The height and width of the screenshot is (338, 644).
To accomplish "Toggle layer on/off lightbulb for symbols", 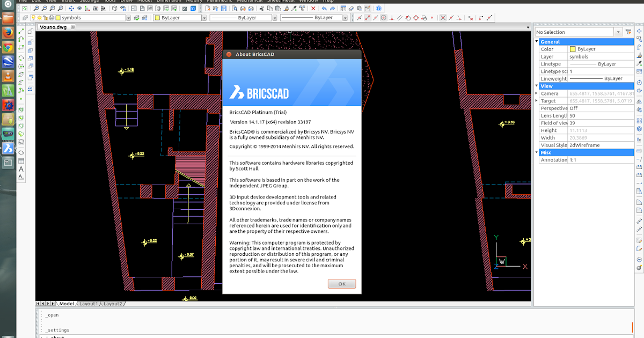I will click(33, 18).
